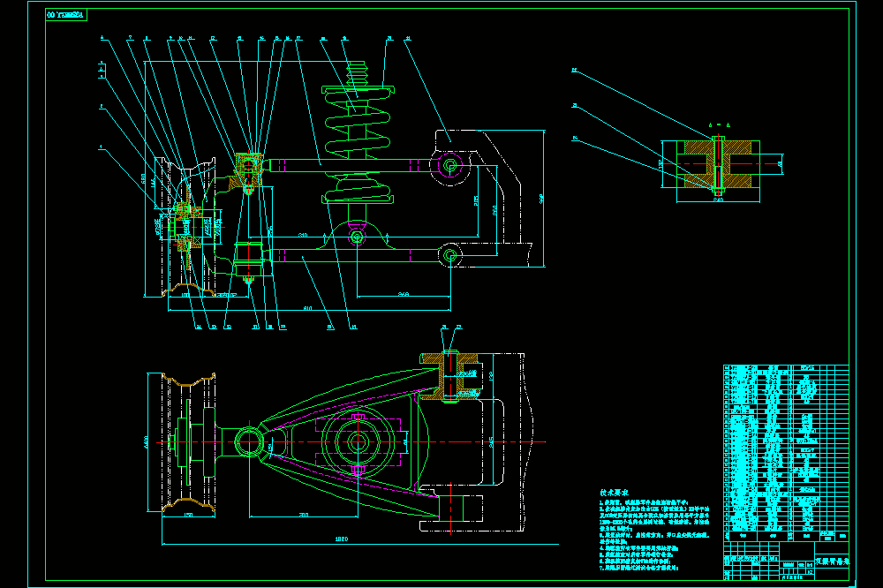883x588 pixels.
Task: Click the 技术要求 heading text
Action: 614,493
